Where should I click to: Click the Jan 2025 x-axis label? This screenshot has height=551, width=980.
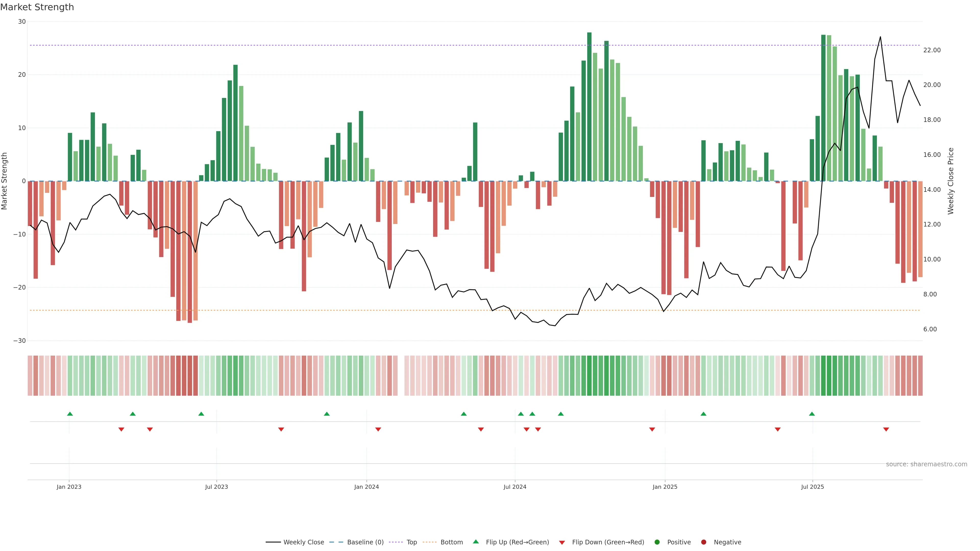665,487
